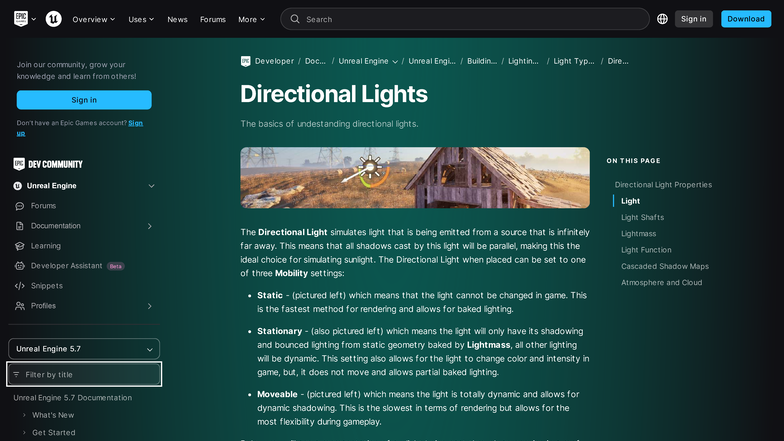Open the sidebar Forums entry

44,206
